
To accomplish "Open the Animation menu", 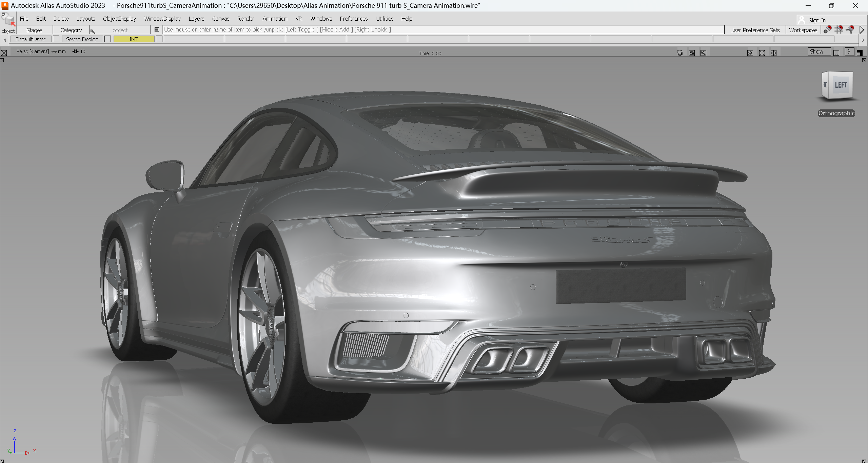I will [275, 19].
